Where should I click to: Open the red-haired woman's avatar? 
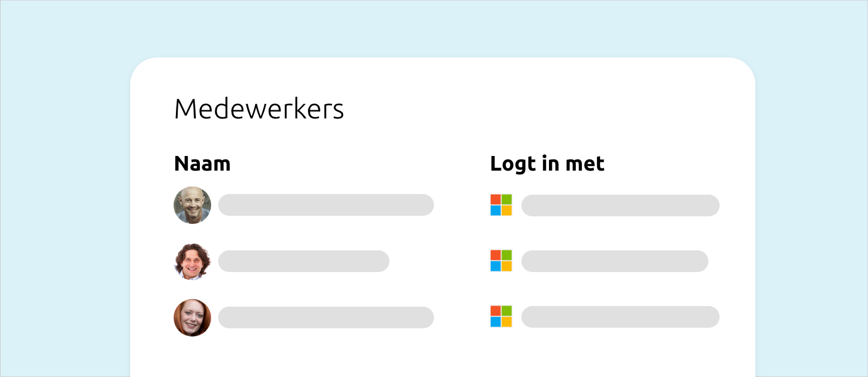click(x=192, y=318)
